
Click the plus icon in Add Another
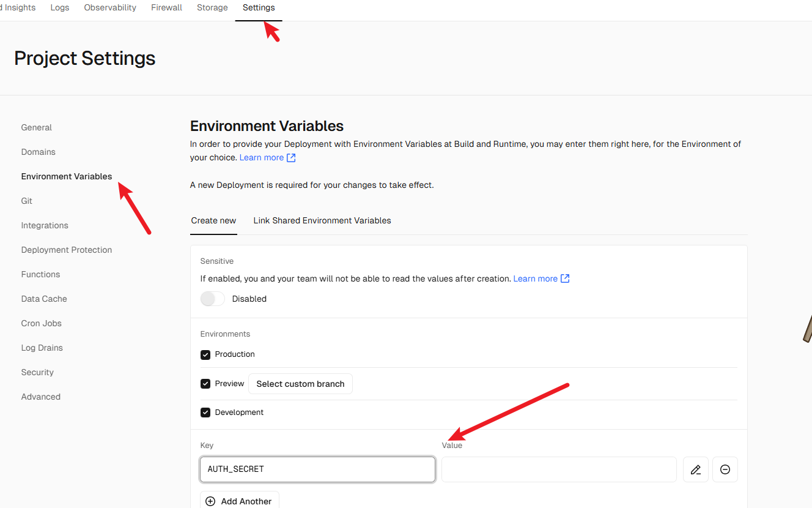coord(210,501)
